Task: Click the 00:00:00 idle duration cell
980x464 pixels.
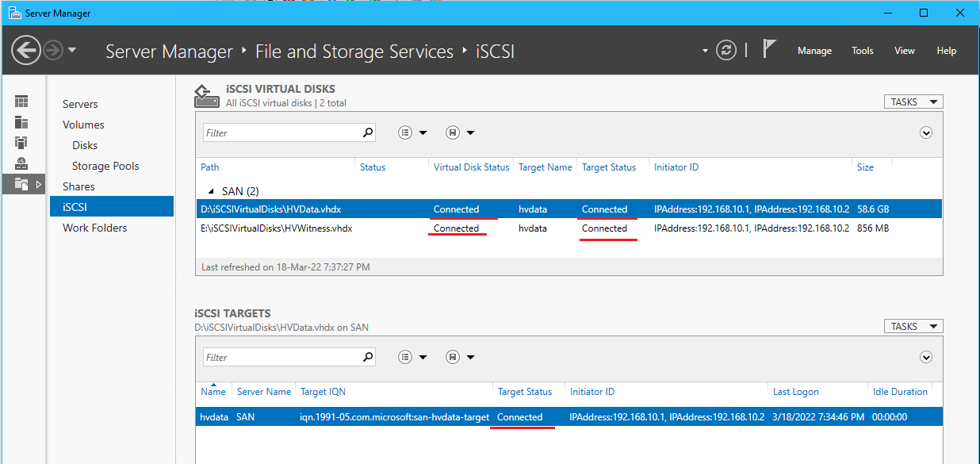Action: (x=890, y=417)
